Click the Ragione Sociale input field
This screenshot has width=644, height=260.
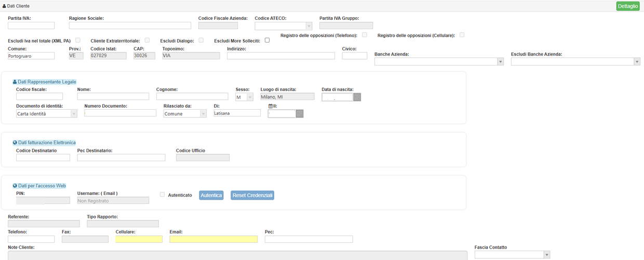130,25
